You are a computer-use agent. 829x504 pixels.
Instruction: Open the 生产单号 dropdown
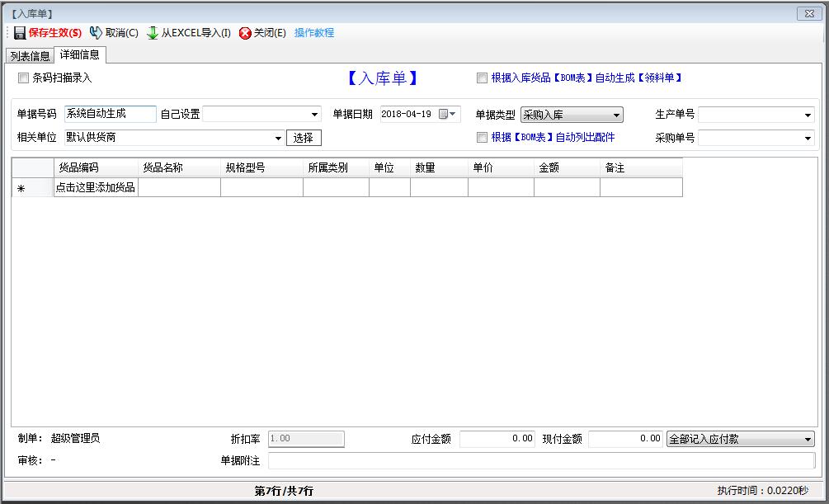coord(808,115)
